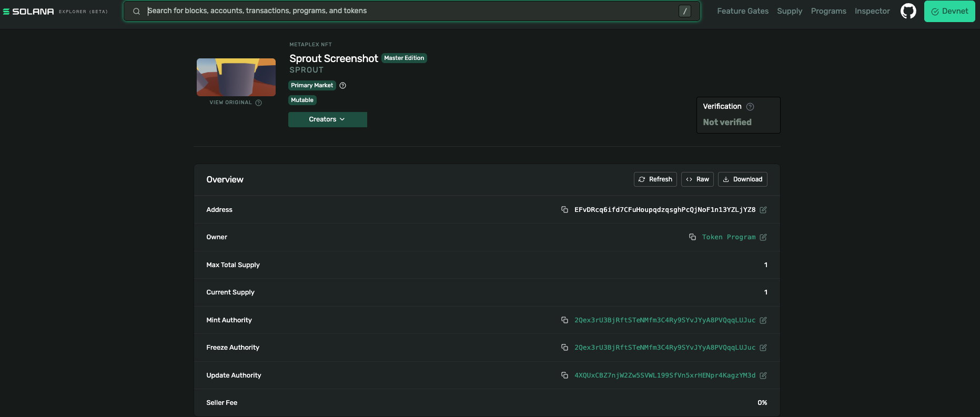This screenshot has height=417, width=980.
Task: Click the search magnifier icon
Action: [136, 11]
